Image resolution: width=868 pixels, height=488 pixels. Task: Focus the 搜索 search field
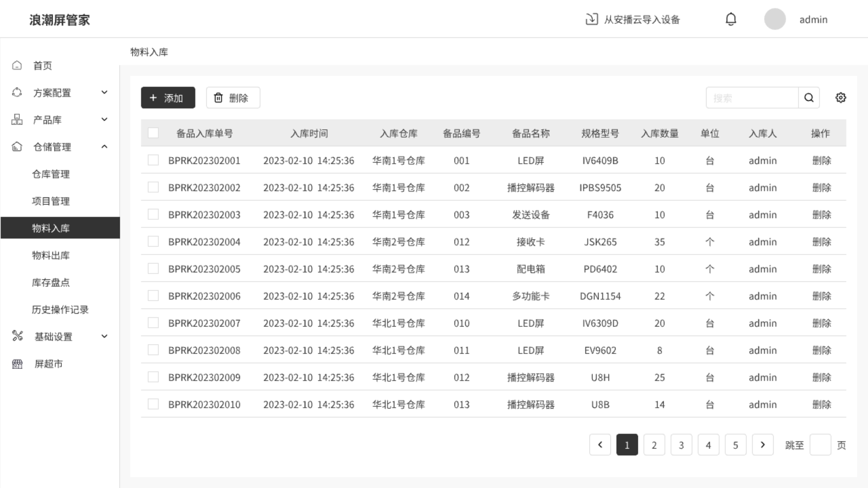752,98
